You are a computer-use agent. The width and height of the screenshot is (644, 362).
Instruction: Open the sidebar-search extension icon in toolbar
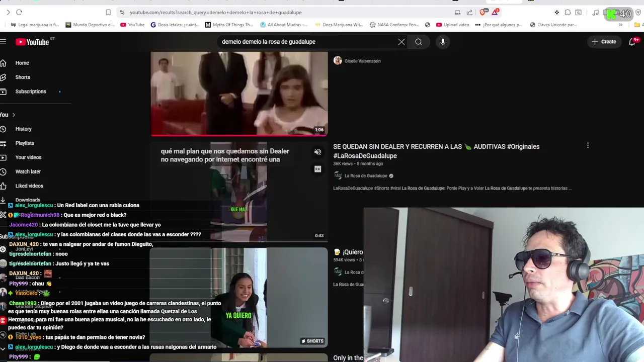(x=579, y=12)
